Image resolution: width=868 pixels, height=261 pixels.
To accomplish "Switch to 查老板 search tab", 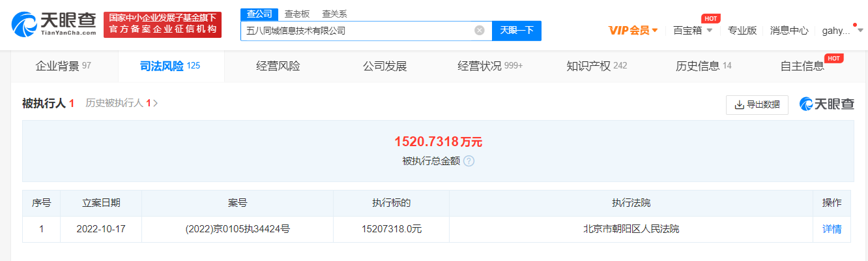I will pyautogui.click(x=297, y=14).
